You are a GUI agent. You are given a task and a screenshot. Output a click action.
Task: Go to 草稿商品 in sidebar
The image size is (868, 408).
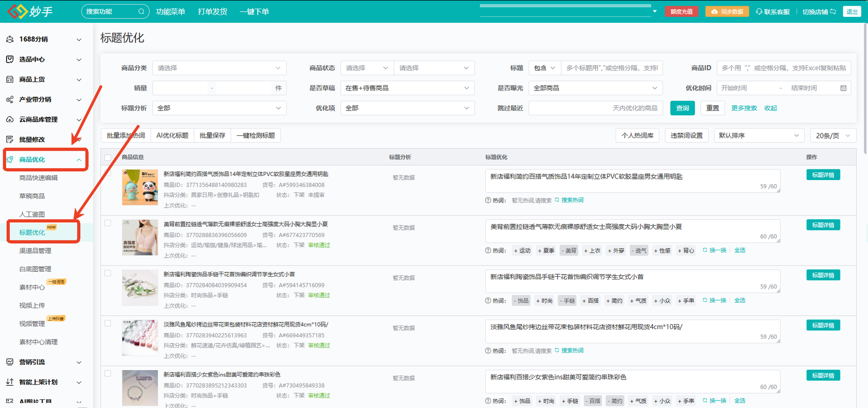coord(32,196)
